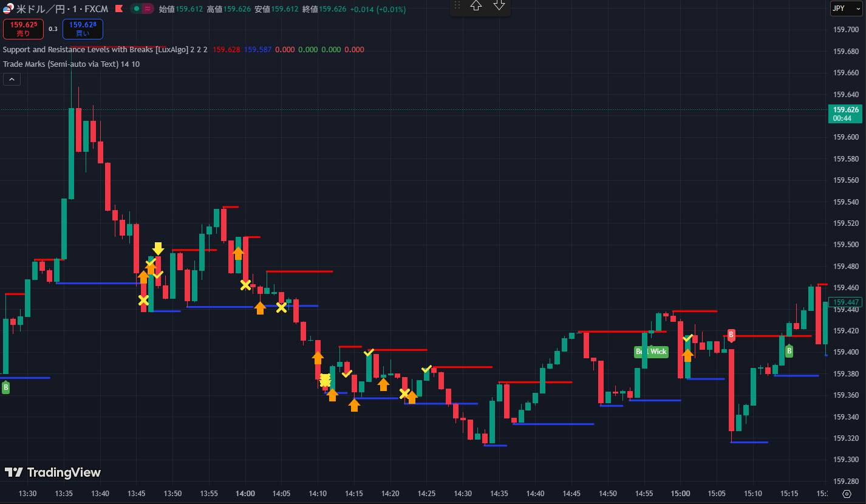The height and width of the screenshot is (504, 866).
Task: Click the down arrow in floating toolbar
Action: click(x=499, y=5)
